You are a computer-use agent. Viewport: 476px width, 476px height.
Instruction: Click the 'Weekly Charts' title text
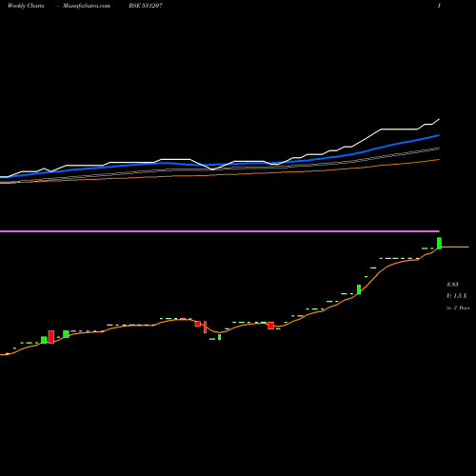26,6
